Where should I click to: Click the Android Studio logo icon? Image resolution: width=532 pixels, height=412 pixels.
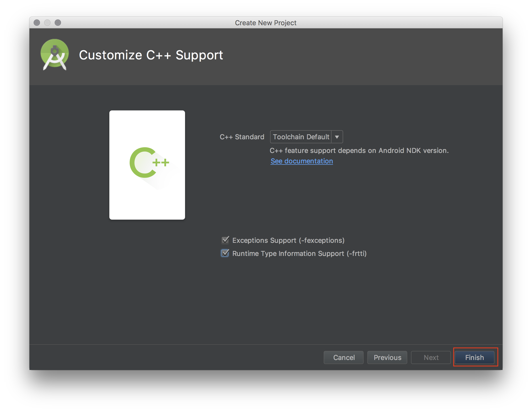55,54
